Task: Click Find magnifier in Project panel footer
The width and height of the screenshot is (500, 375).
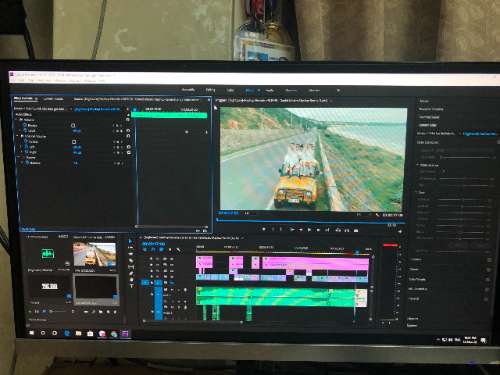Action: (x=93, y=312)
